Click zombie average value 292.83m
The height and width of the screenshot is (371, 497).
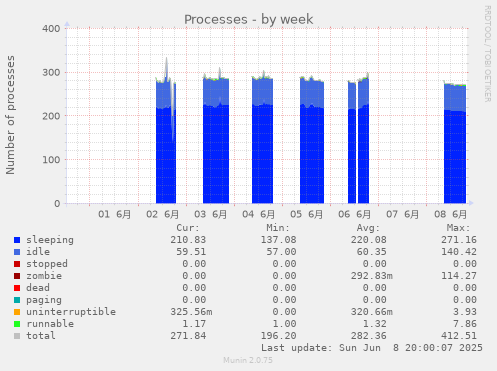[372, 276]
